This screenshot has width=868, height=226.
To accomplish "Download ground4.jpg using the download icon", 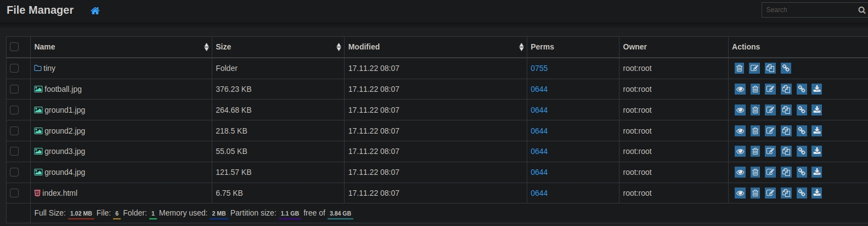I will [x=816, y=172].
